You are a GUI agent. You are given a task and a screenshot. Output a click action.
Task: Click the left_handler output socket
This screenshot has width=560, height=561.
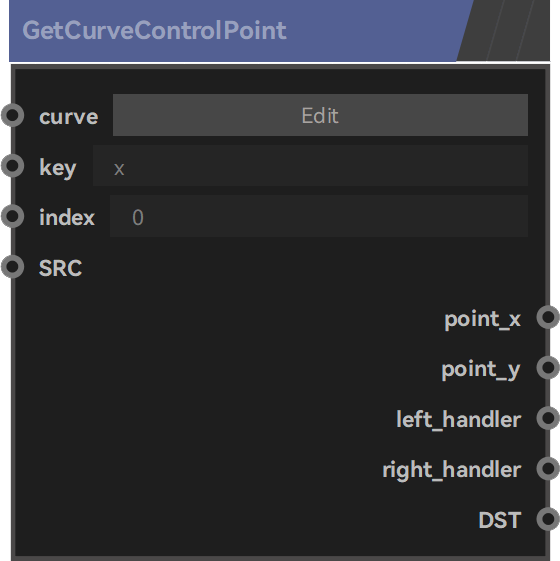pos(548,418)
